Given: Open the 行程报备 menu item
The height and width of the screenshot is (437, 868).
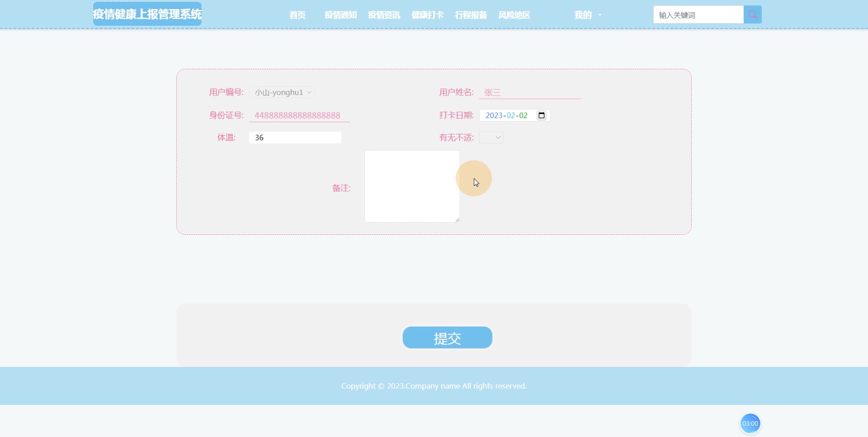Looking at the screenshot, I should coord(471,15).
